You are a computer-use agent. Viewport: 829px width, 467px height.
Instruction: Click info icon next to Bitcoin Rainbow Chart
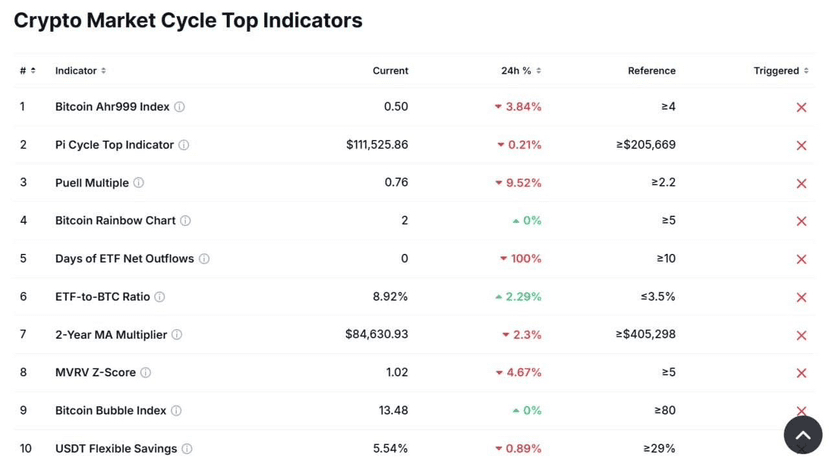pyautogui.click(x=186, y=221)
